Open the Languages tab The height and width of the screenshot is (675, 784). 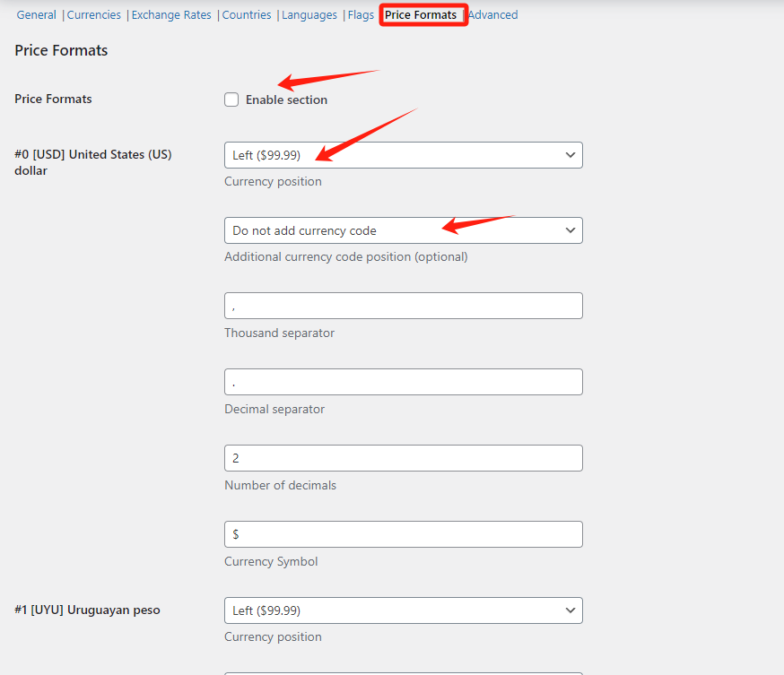(309, 15)
